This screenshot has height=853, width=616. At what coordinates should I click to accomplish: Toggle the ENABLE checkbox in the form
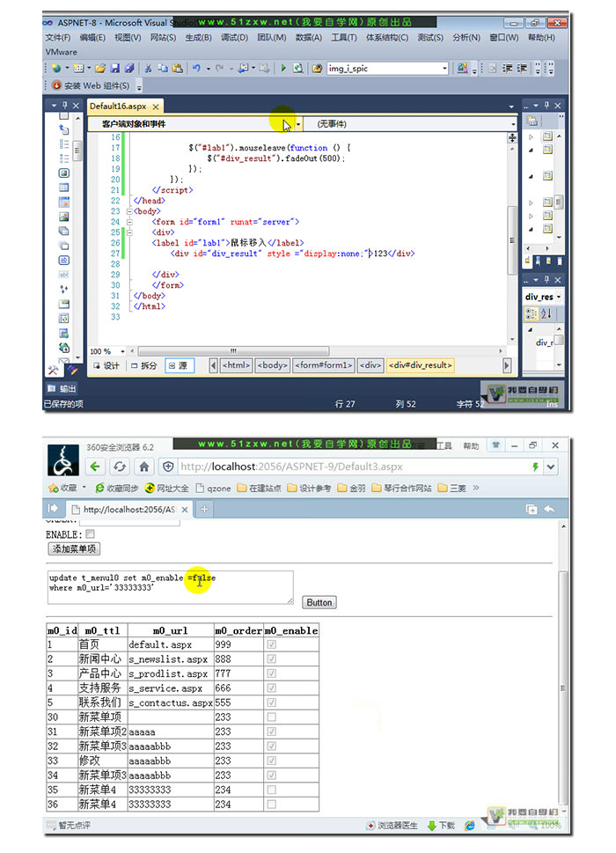point(90,534)
